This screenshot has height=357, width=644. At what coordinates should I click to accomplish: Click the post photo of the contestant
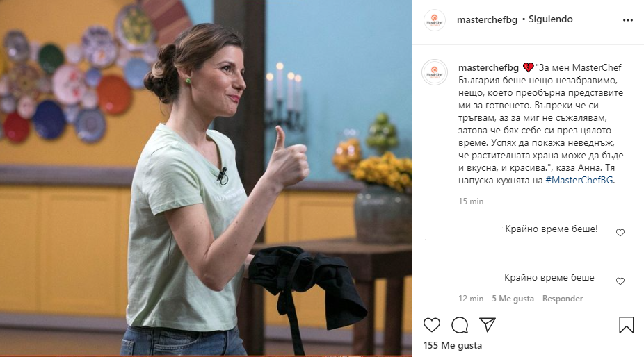click(x=206, y=178)
